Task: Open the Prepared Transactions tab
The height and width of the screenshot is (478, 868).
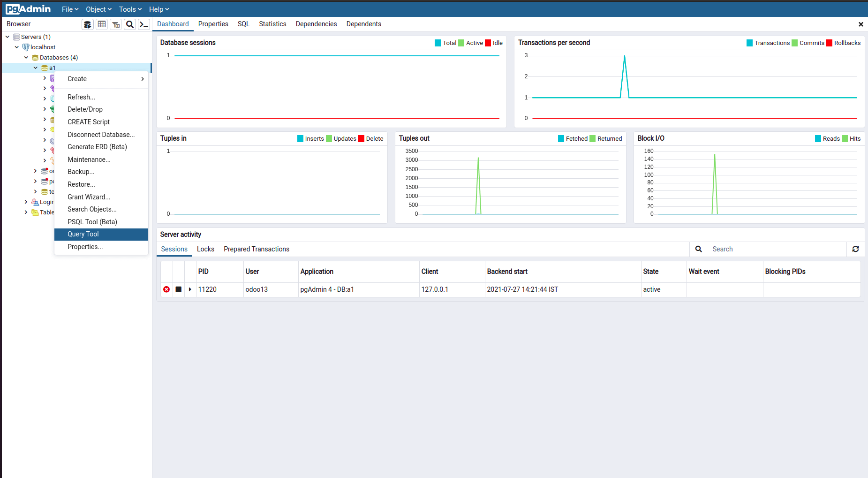Action: [x=256, y=249]
